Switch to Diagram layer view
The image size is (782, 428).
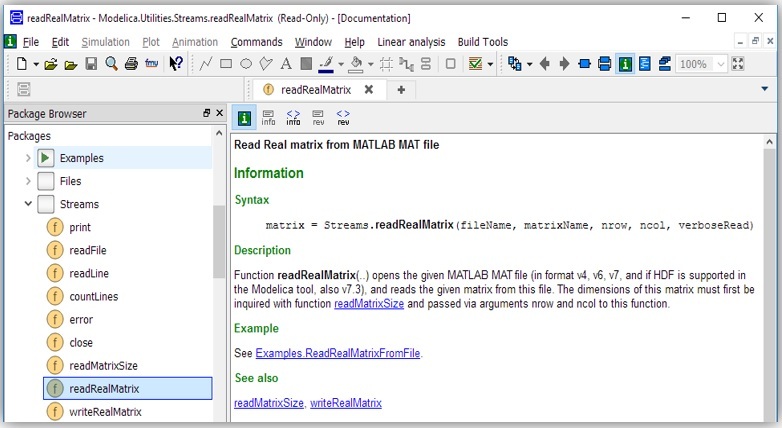(604, 64)
